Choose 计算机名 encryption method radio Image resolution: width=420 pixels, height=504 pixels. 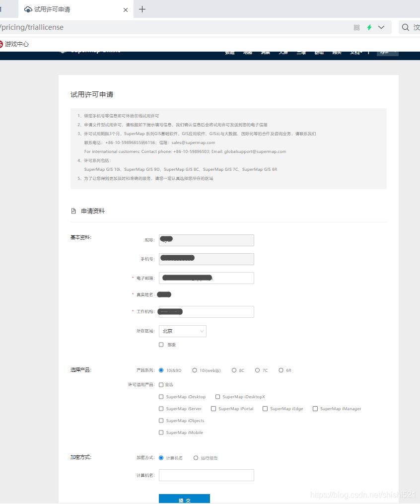(161, 458)
